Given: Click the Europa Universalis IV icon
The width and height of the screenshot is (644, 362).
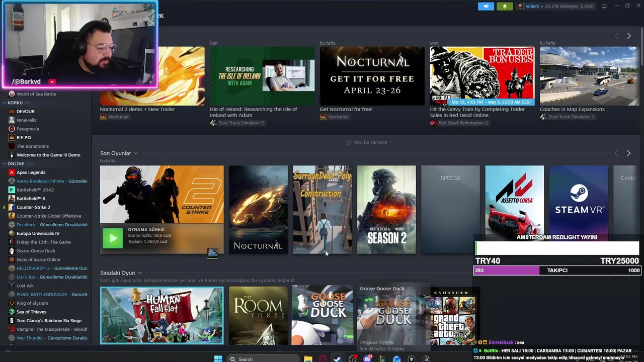Looking at the screenshot, I should (12, 233).
